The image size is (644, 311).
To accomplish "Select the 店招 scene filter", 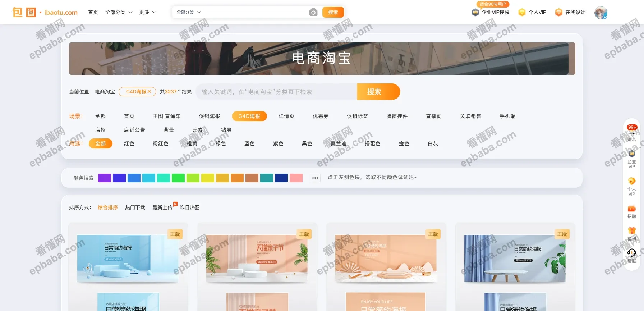I will (x=100, y=130).
